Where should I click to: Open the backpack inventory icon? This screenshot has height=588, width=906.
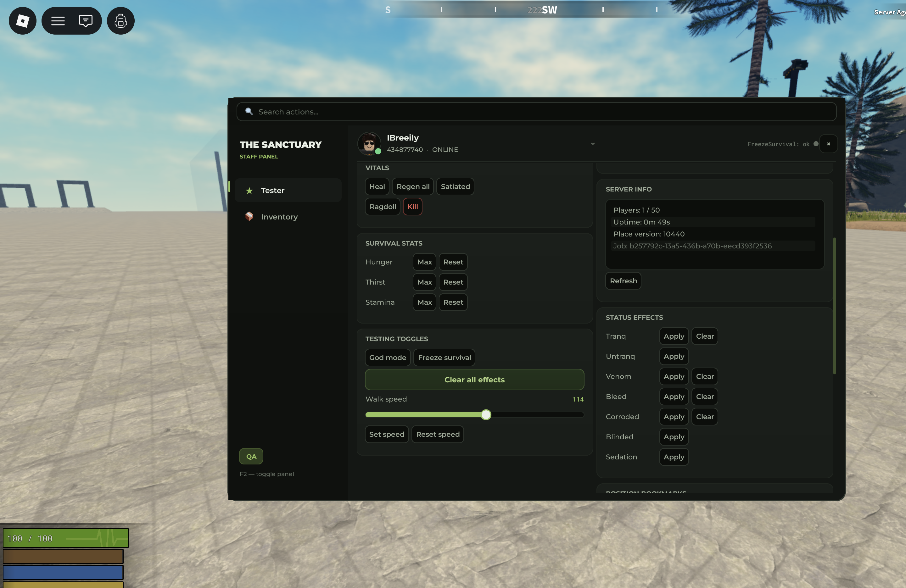click(121, 21)
